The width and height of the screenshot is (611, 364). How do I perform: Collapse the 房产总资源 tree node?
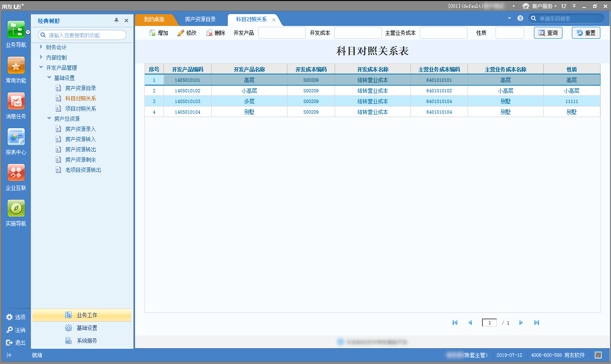[x=49, y=118]
